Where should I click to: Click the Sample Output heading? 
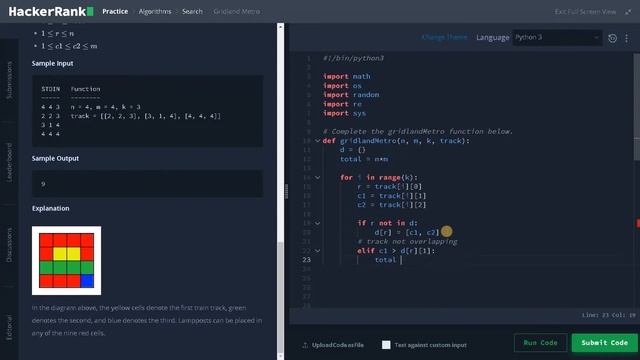(56, 158)
